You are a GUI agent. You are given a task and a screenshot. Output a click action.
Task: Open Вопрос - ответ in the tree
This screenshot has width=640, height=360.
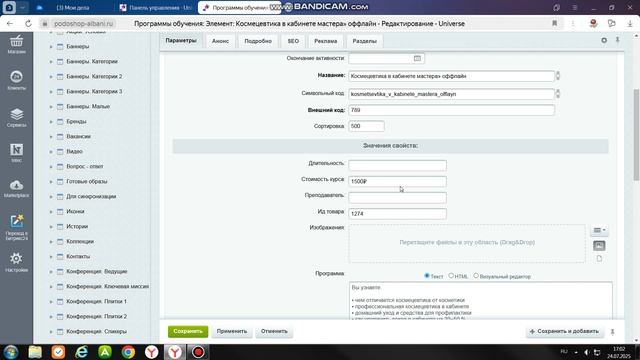(85, 167)
